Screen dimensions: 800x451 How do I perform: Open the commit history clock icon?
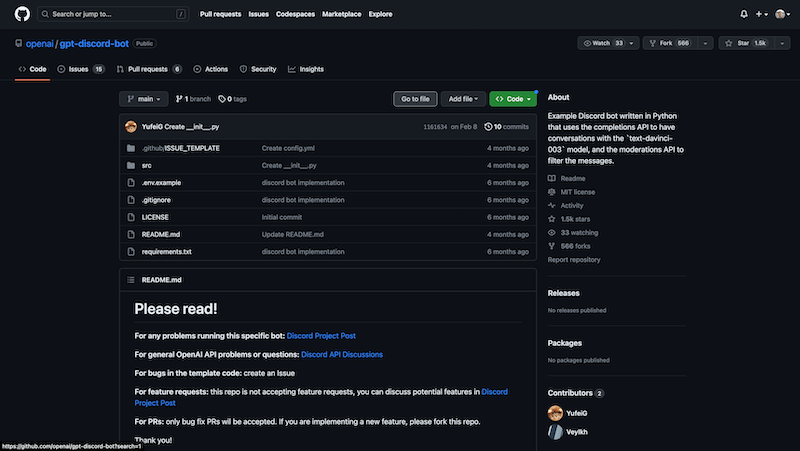click(488, 127)
